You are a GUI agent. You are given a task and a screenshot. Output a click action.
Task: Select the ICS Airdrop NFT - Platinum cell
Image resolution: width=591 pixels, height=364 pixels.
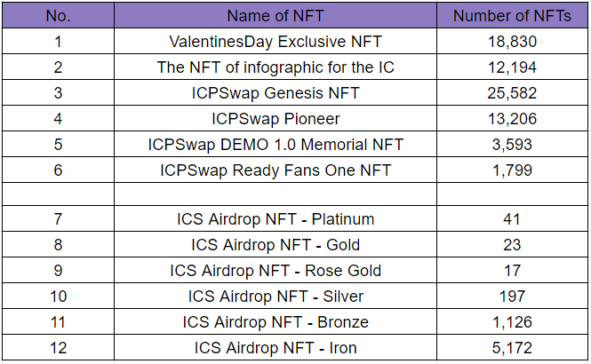tap(276, 218)
